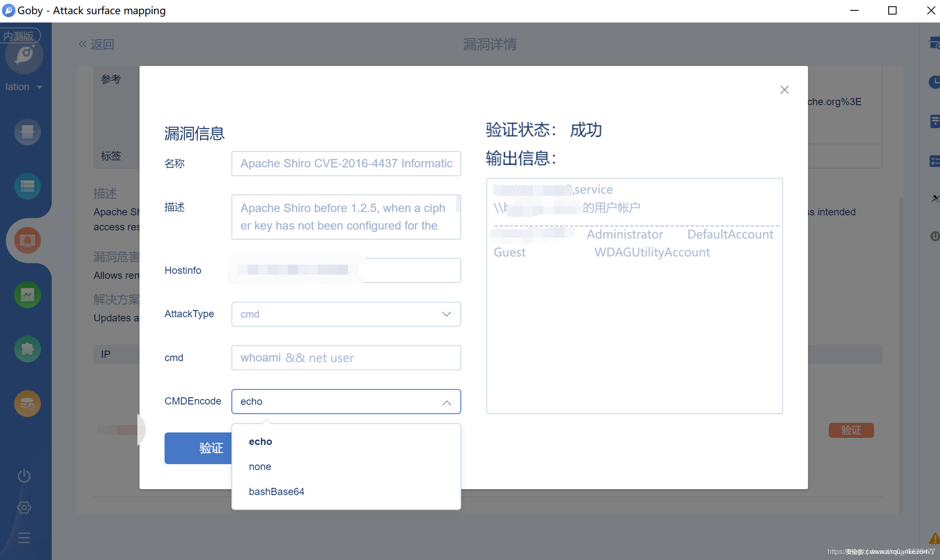Close the vulnerability info dialog
The image size is (940, 560).
784,90
